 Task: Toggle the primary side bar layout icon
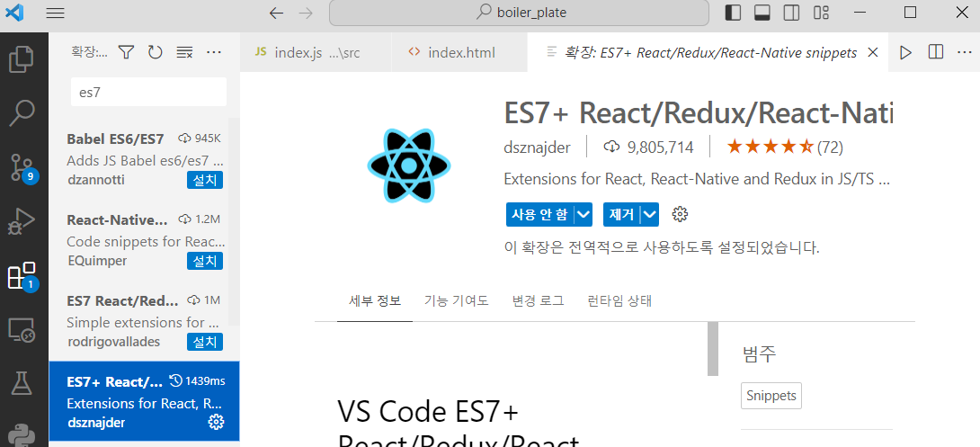733,13
